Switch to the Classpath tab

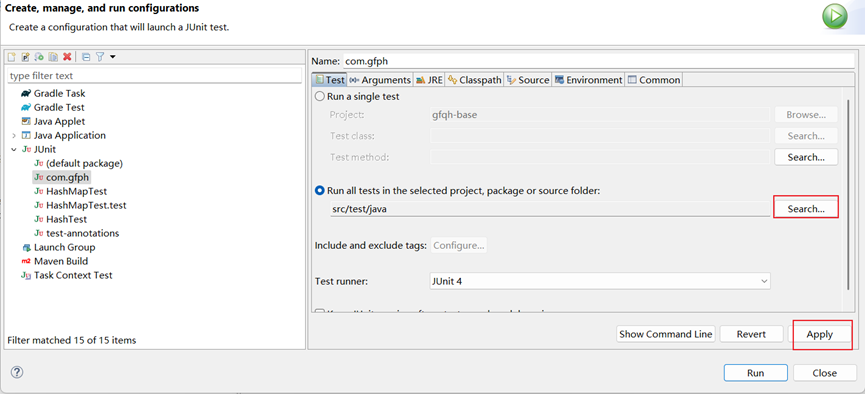(474, 80)
